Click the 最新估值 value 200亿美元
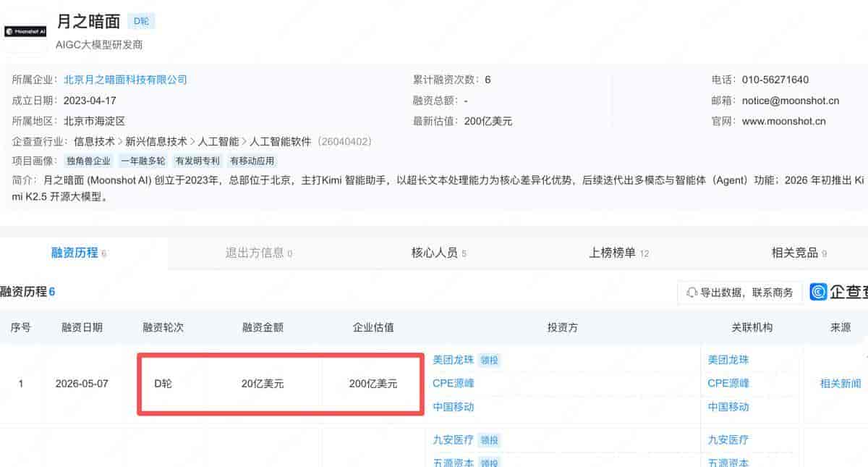The height and width of the screenshot is (467, 868). click(488, 122)
